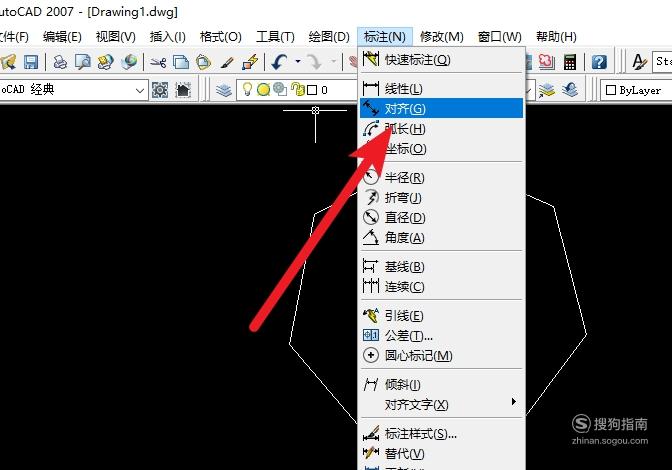Open the 工具(T) menu

pos(275,37)
